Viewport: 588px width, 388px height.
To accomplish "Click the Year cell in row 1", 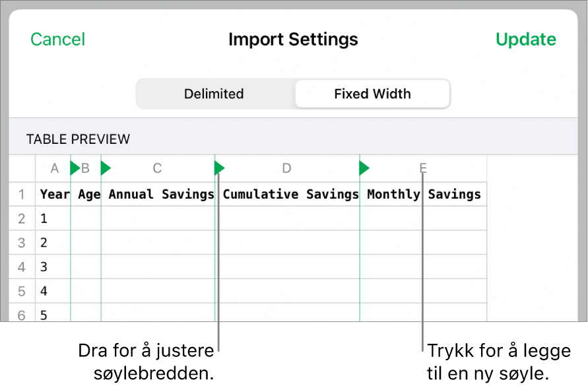I will point(54,195).
